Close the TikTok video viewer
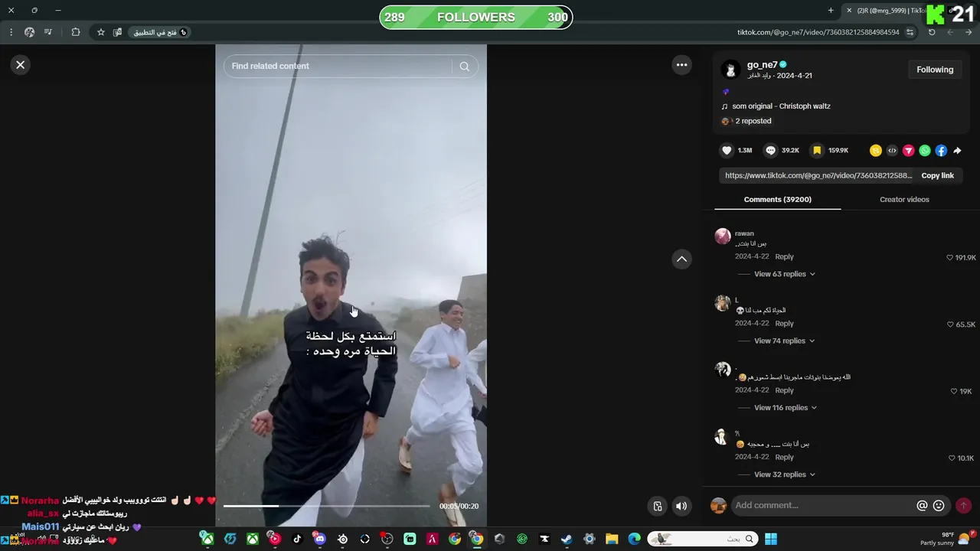The width and height of the screenshot is (980, 551). pos(21,65)
